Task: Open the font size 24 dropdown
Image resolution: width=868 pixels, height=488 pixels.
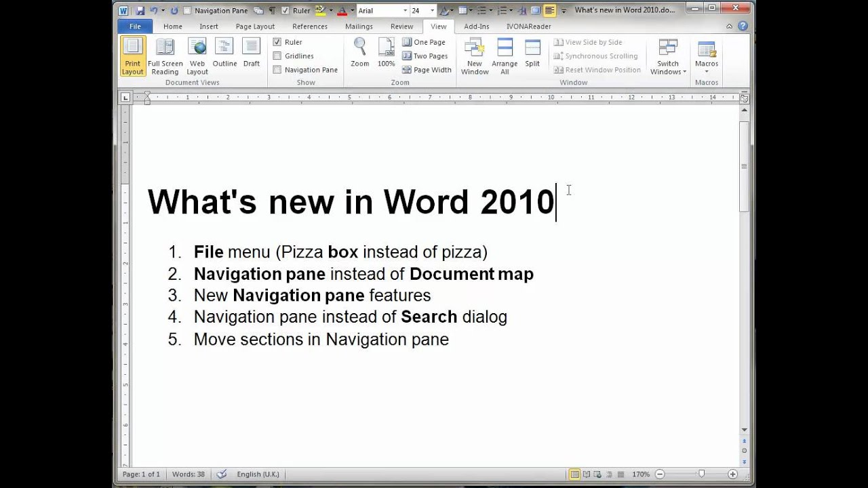Action: tap(432, 11)
